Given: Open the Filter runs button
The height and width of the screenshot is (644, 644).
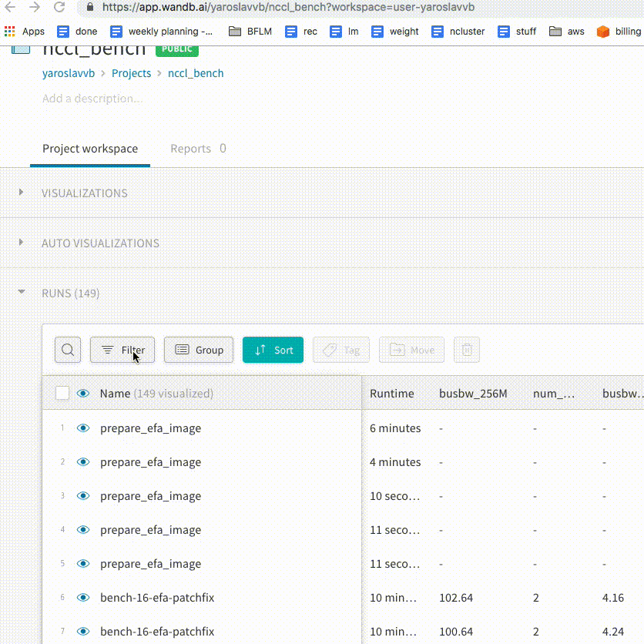Looking at the screenshot, I should [122, 350].
